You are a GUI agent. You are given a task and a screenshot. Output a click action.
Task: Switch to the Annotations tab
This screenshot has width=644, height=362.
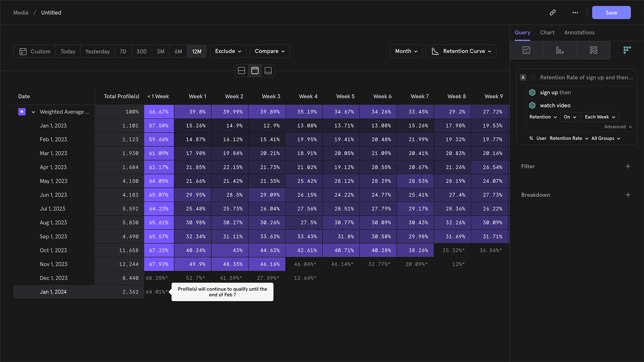tap(579, 33)
